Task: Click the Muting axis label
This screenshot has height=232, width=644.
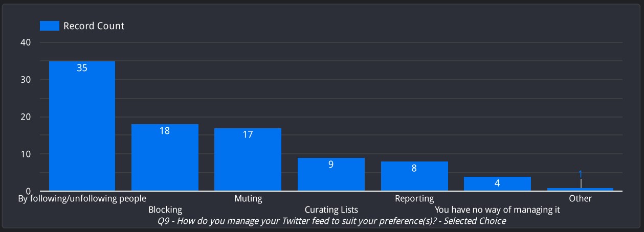Action: click(x=248, y=198)
